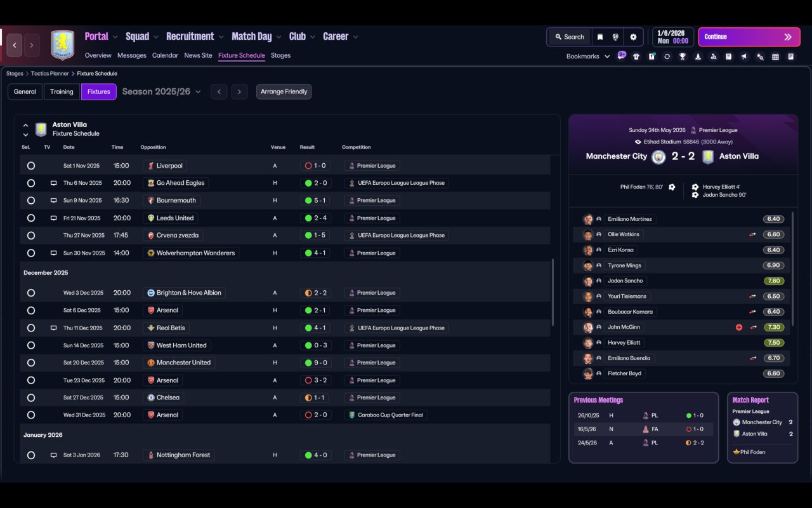812x508 pixels.
Task: Open the Club dropdown menu
Action: click(302, 37)
